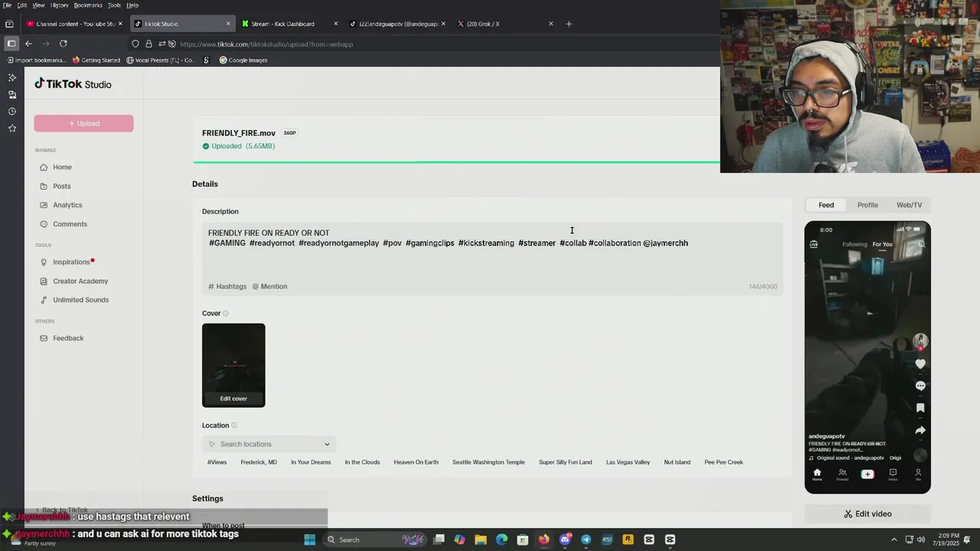Select the Web/TV preview tab
This screenshot has width=980, height=551.
[909, 205]
